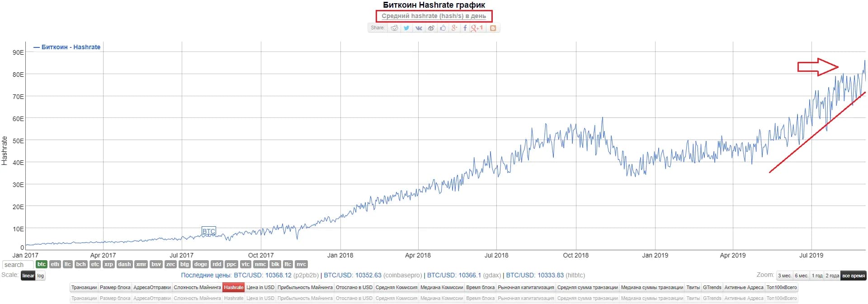This screenshot has width=868, height=304.
Task: Open the dark Средняя Комиссия tab
Action: coord(396,287)
